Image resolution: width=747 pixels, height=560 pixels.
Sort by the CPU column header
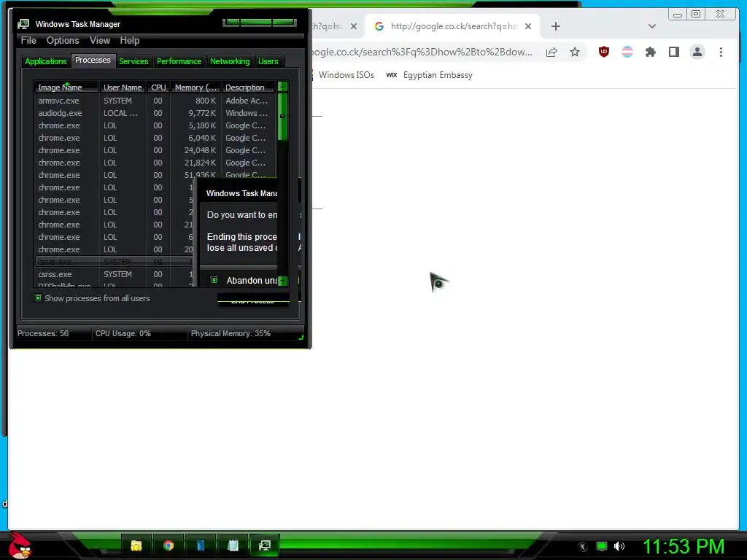(x=158, y=87)
